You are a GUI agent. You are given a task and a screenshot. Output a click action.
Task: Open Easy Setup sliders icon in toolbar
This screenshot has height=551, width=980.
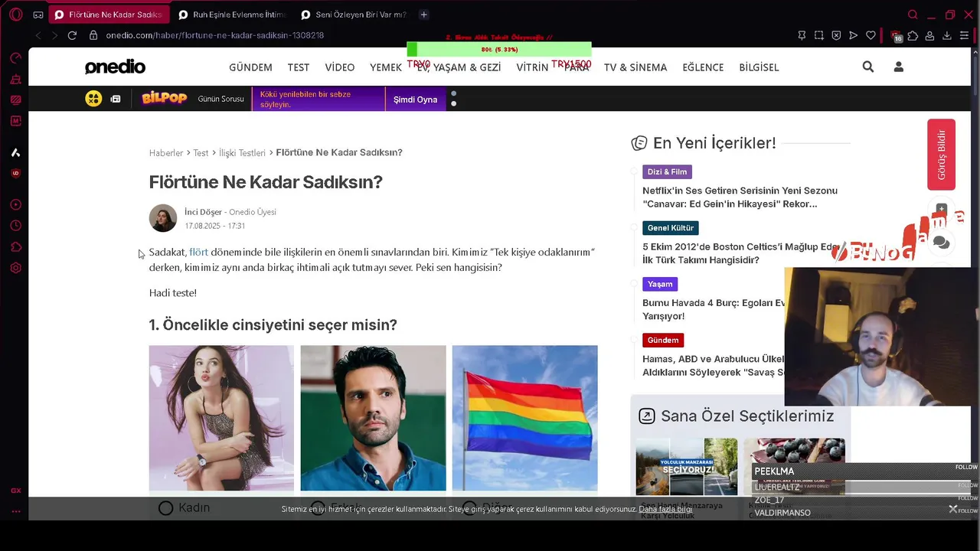coord(964,35)
